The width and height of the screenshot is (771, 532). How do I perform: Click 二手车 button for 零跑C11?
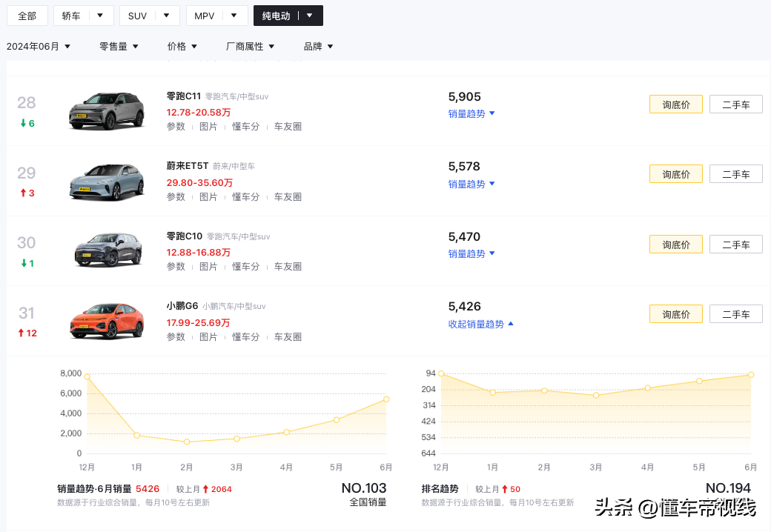click(x=736, y=104)
